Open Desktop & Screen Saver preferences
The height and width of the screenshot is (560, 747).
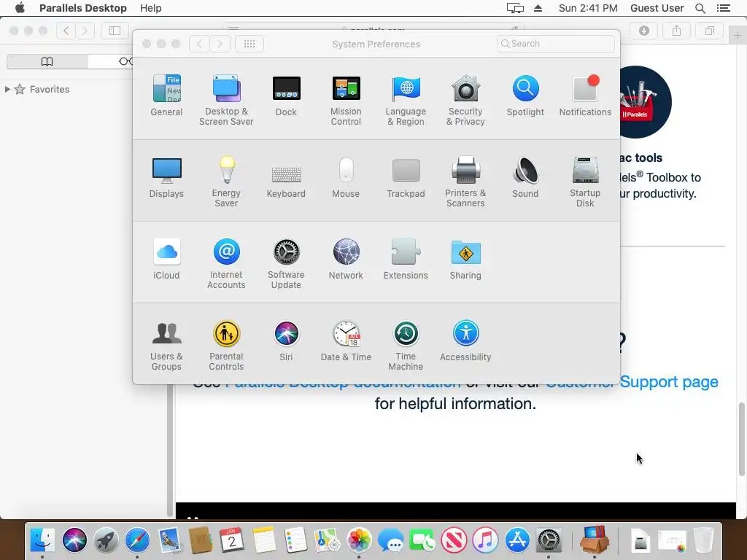(x=226, y=101)
